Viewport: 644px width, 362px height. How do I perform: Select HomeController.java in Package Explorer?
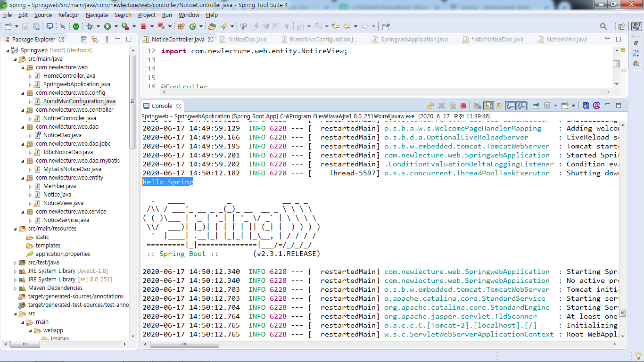[69, 76]
